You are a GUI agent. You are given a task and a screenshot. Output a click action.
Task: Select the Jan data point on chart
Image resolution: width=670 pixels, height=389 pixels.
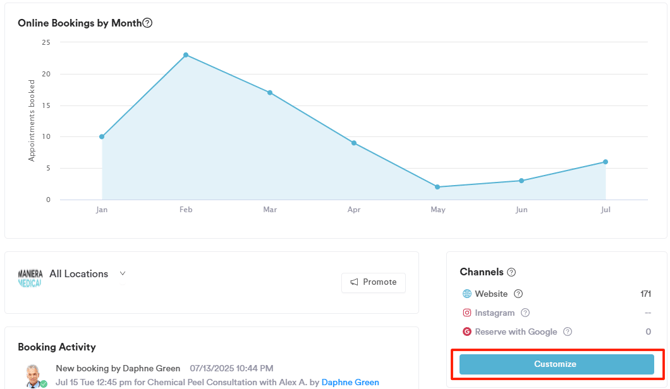(x=102, y=137)
